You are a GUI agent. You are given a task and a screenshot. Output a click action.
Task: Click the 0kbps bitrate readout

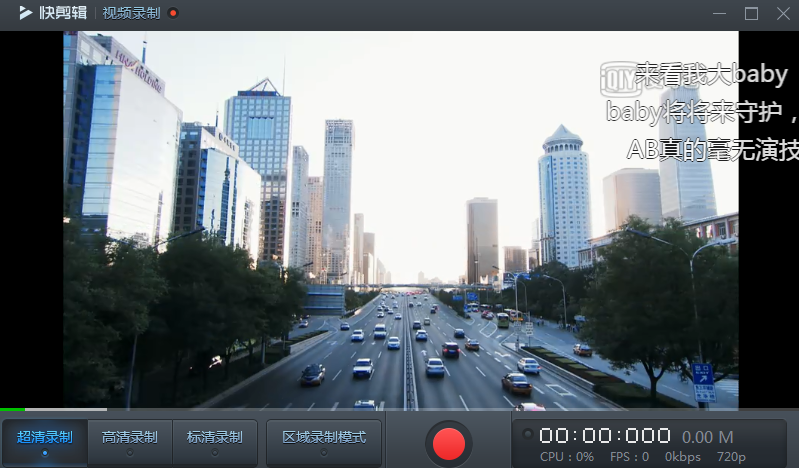682,456
